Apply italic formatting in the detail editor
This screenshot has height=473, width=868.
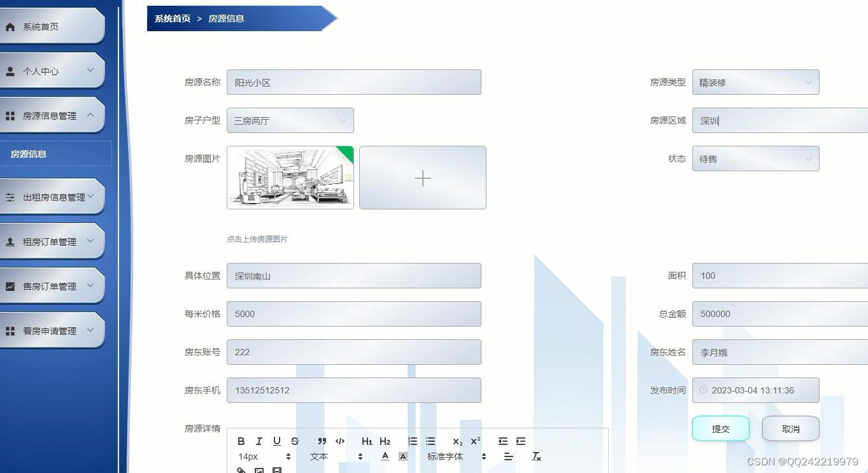(259, 441)
